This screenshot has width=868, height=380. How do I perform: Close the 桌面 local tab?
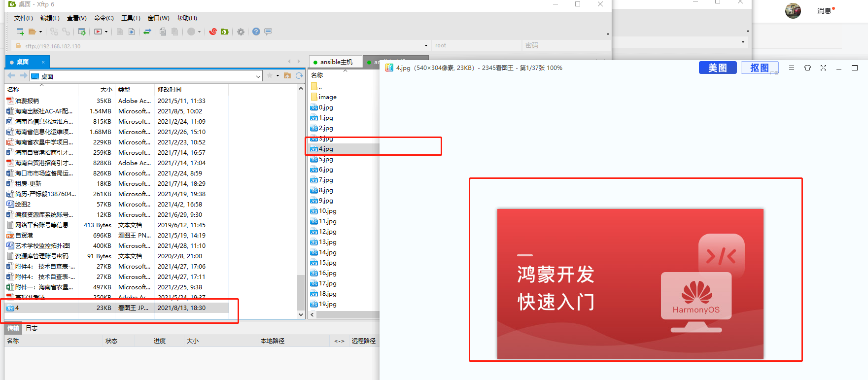[x=43, y=62]
